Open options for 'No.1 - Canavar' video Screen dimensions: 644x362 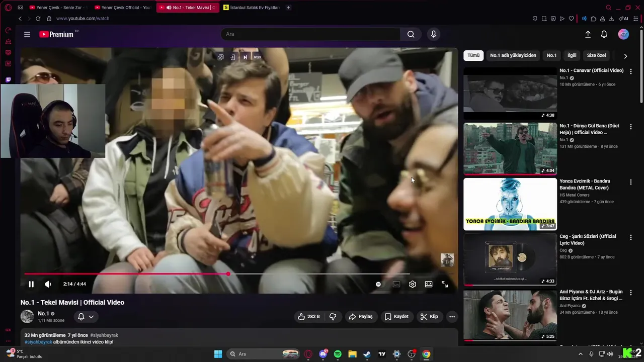pos(631,71)
